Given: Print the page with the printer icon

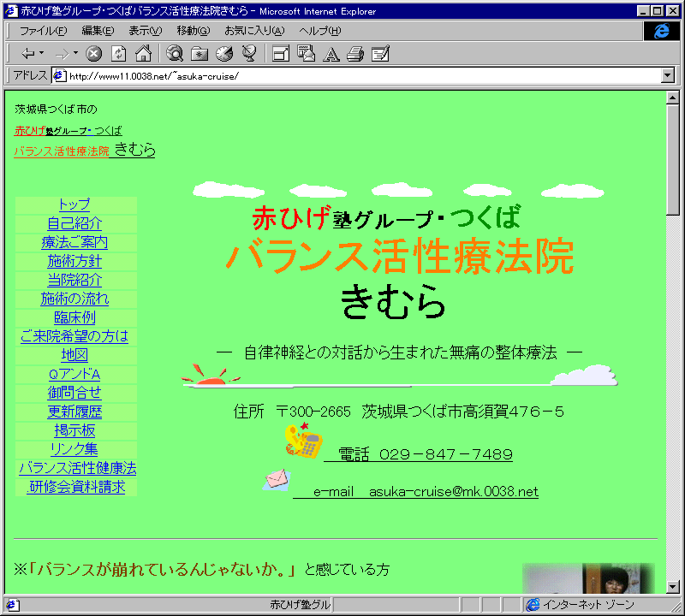Looking at the screenshot, I should 355,54.
